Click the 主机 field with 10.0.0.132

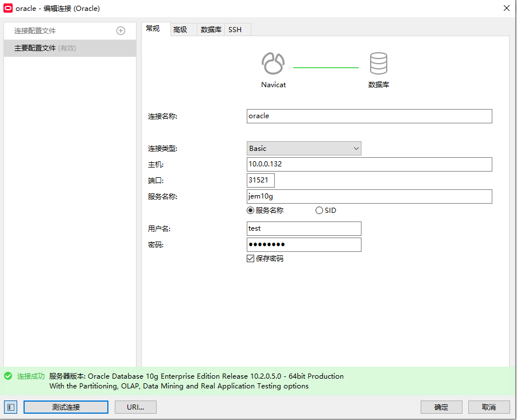[x=370, y=164]
